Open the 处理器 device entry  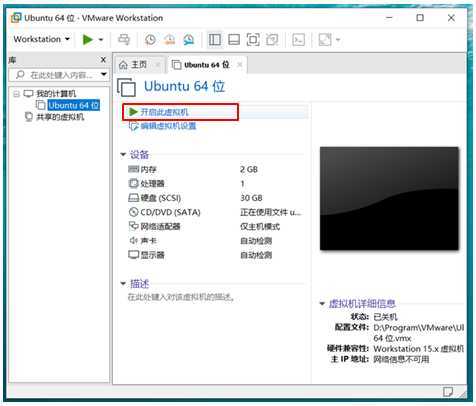pyautogui.click(x=152, y=184)
